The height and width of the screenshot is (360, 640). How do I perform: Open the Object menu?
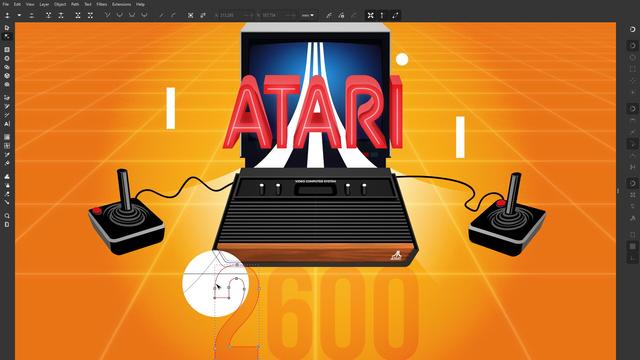tap(60, 4)
